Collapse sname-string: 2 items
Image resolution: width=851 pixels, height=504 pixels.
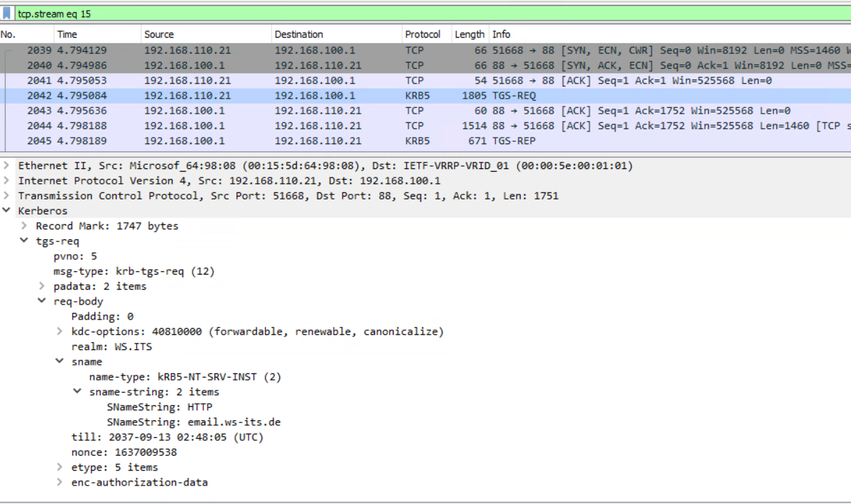coord(77,391)
